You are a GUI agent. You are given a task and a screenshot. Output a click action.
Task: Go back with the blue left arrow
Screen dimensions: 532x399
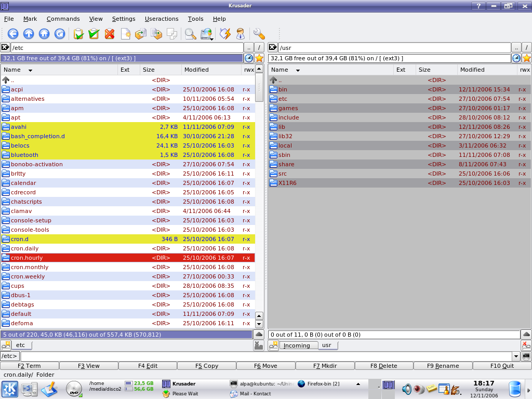[x=13, y=34]
